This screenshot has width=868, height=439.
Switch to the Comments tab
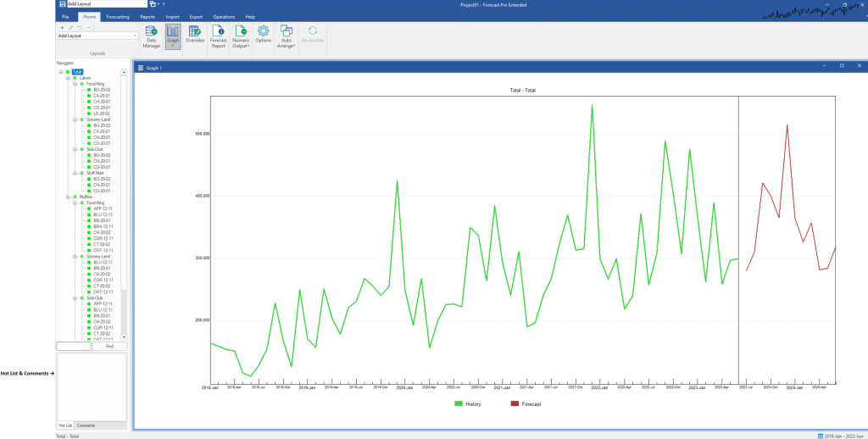tap(86, 425)
